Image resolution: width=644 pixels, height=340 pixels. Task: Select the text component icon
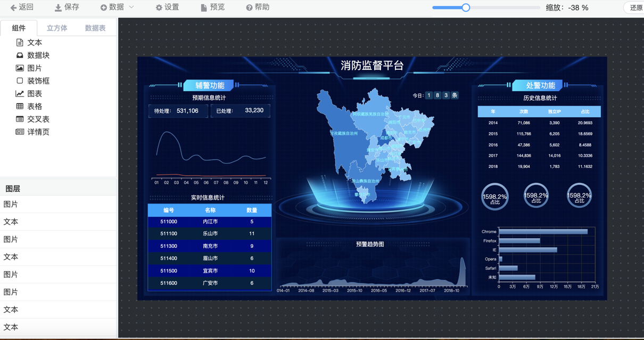pyautogui.click(x=20, y=43)
